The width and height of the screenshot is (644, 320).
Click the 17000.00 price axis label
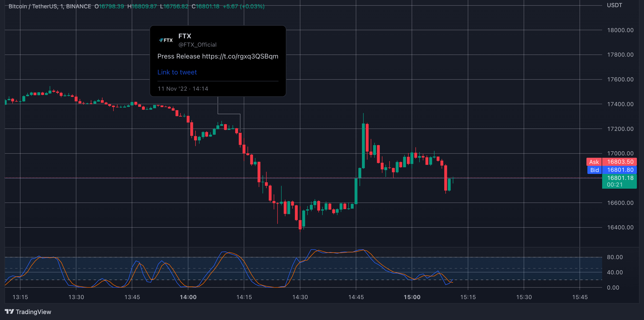(620, 153)
